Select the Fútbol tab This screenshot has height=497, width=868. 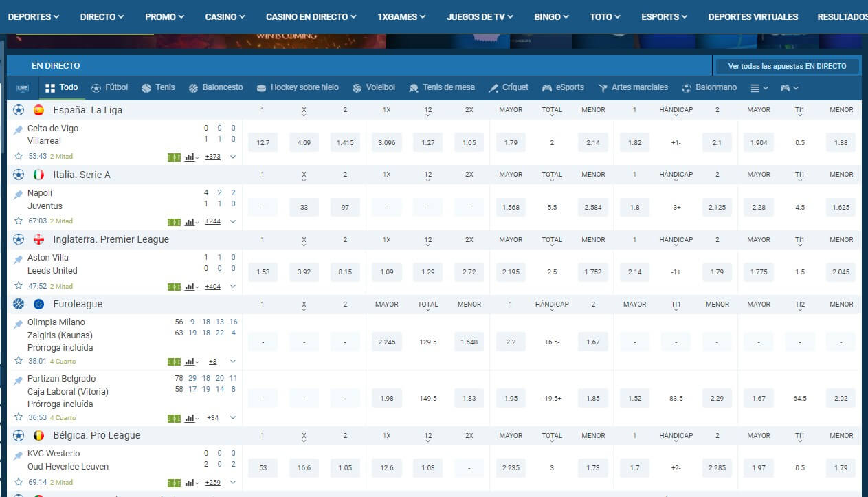point(110,88)
